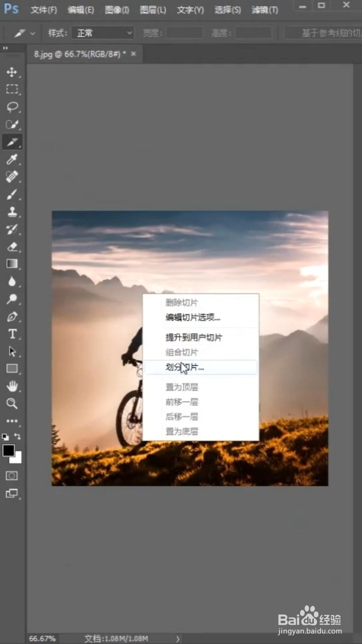362x644 pixels.
Task: Select the Blur tool
Action: tap(12, 282)
